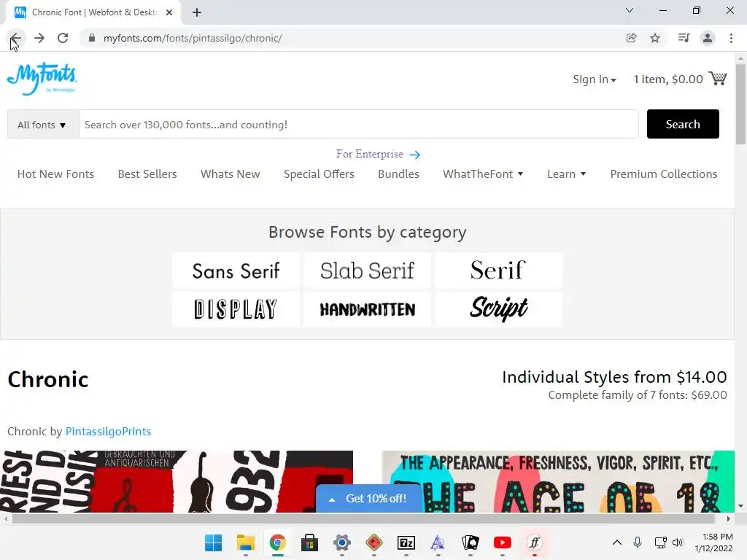Browse the Sans Serif category
Screen dimensions: 747x560
click(x=236, y=271)
